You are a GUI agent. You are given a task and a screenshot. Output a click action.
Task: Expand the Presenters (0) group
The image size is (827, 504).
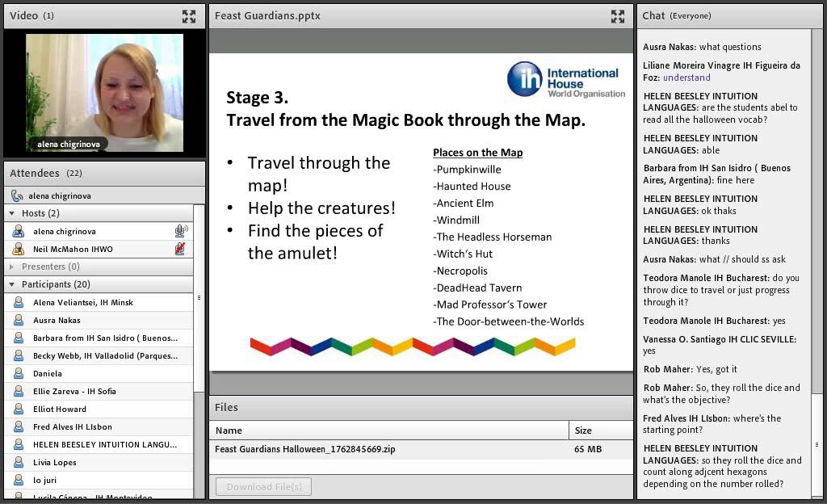click(x=11, y=267)
